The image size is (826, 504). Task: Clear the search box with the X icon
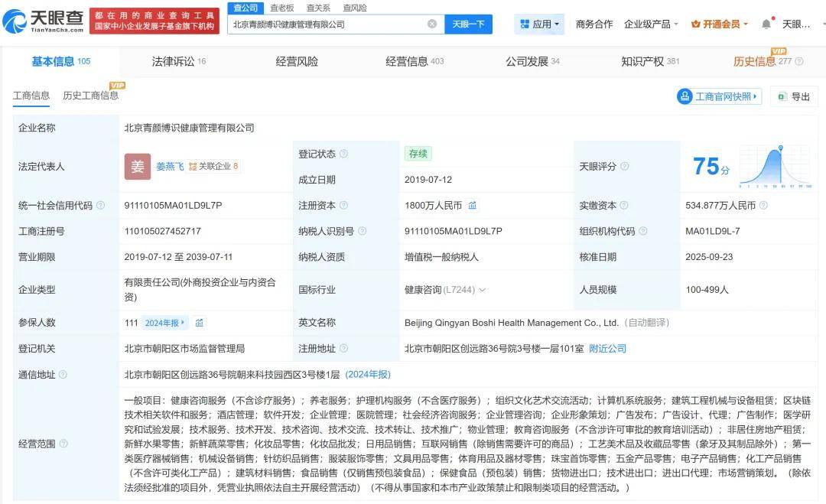tap(432, 24)
